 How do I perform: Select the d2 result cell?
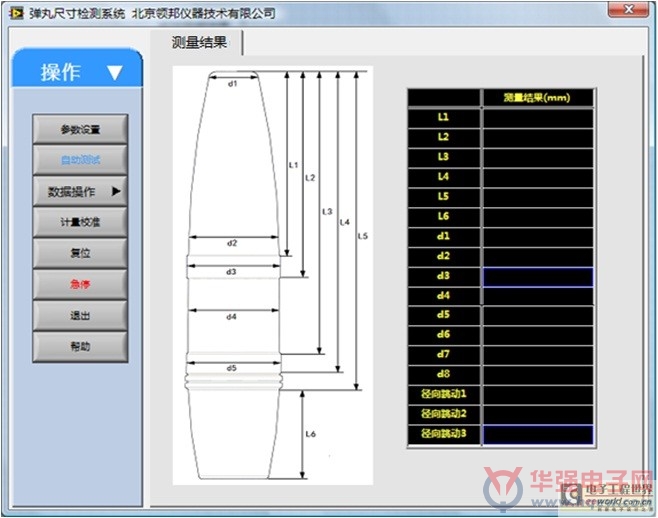pos(538,256)
